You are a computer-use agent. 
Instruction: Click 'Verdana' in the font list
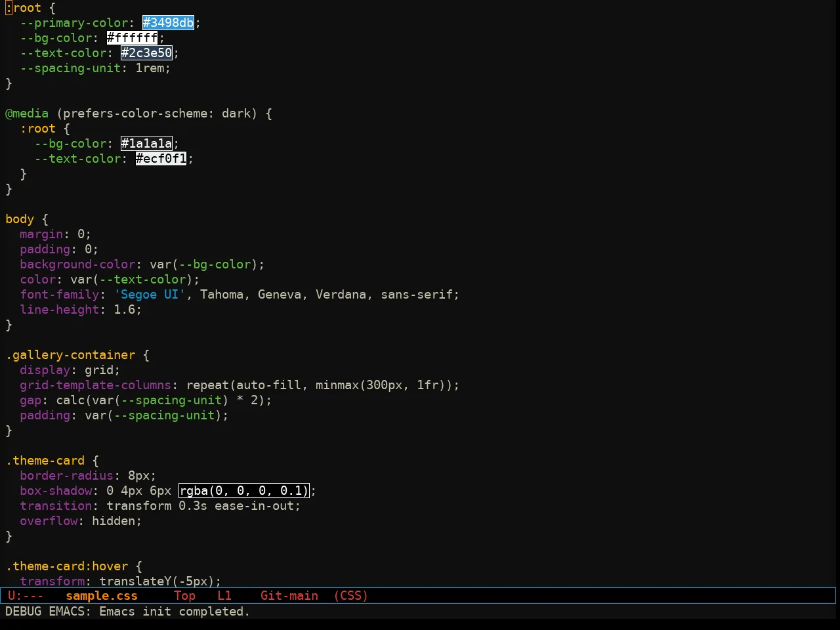click(x=341, y=295)
